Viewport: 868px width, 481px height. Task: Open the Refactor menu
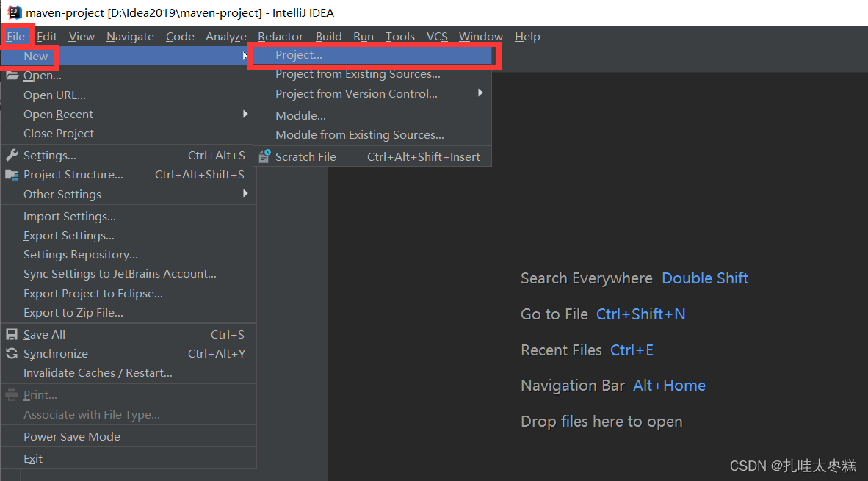point(280,37)
